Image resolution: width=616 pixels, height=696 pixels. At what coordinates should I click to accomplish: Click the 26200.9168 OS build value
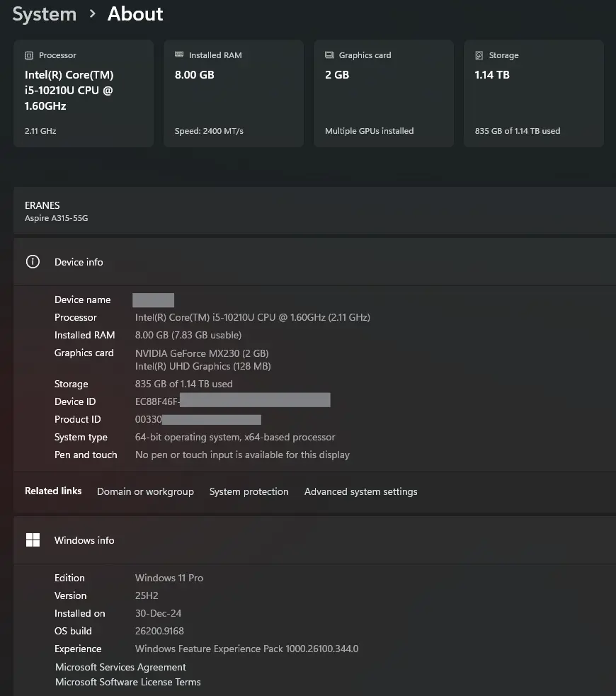159,632
